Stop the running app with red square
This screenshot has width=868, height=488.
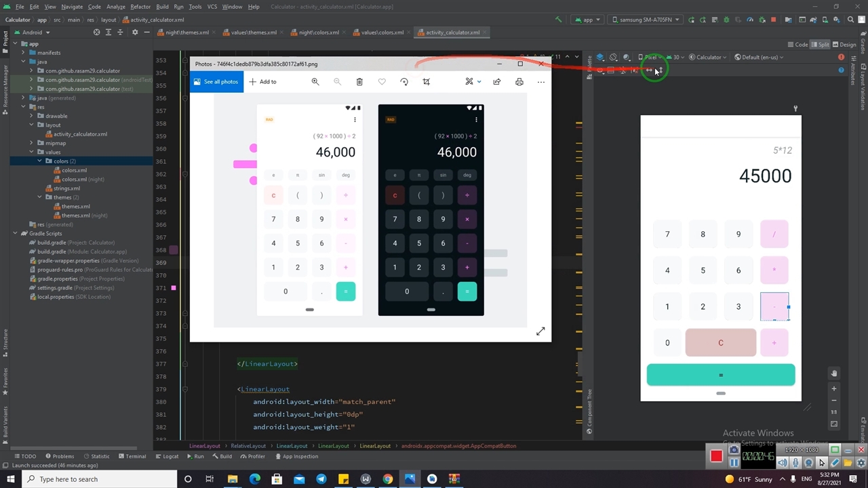[x=773, y=20]
